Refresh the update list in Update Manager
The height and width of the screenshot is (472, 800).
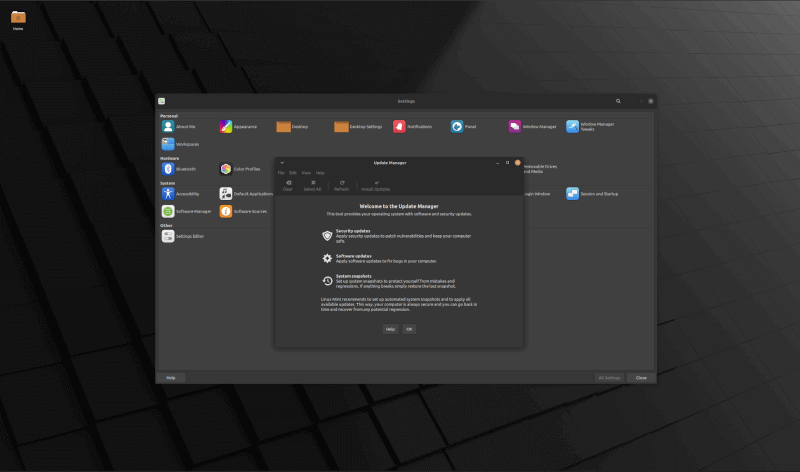(341, 186)
